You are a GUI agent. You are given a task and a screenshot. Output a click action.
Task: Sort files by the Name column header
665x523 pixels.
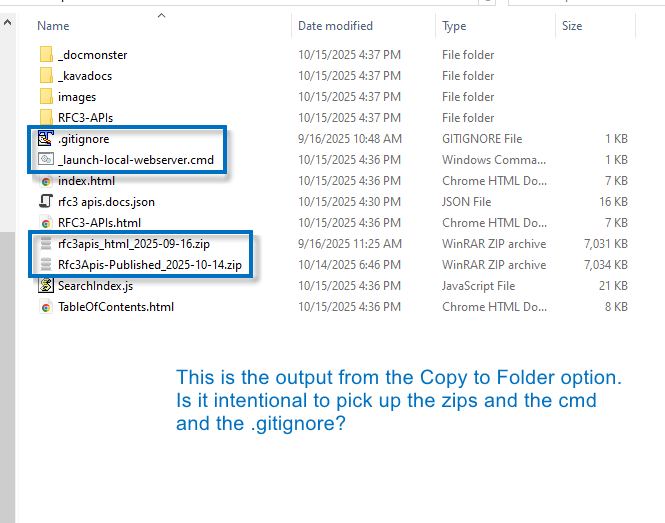[54, 26]
